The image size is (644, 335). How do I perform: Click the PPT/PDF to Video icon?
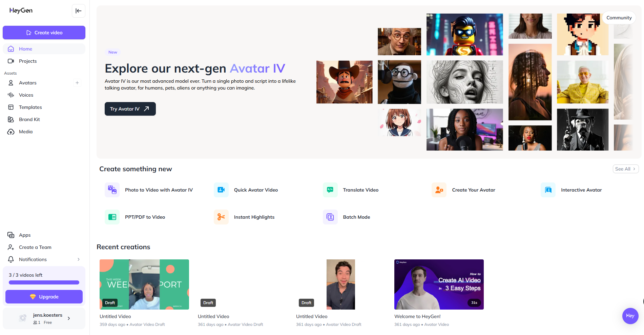click(112, 217)
